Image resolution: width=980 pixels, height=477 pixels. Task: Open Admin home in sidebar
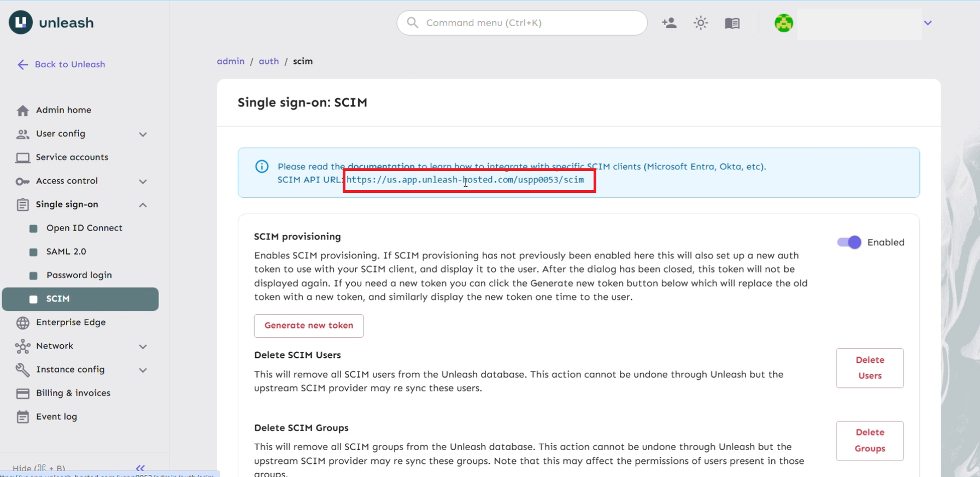(x=80, y=110)
